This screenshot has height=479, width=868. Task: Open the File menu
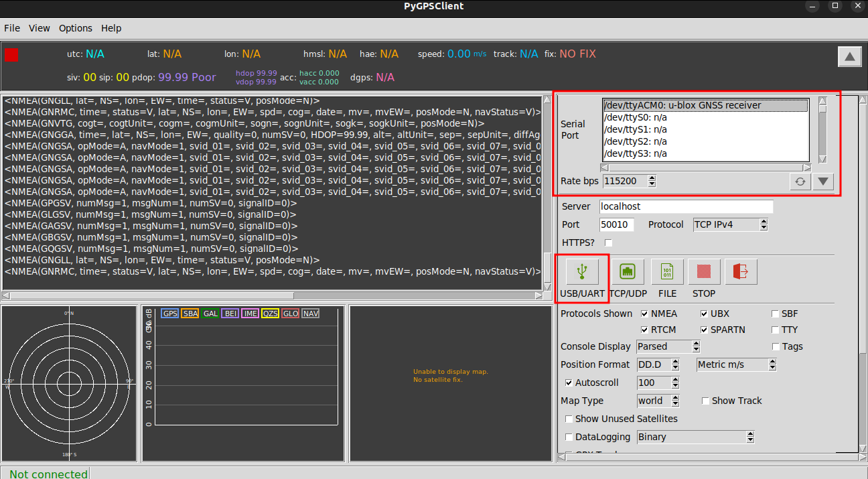[x=12, y=28]
